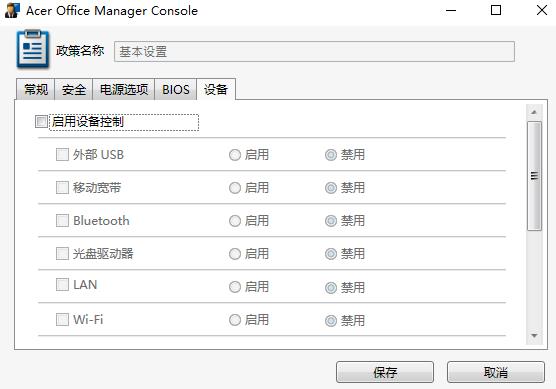Click the scrollbar down arrow

click(x=534, y=336)
